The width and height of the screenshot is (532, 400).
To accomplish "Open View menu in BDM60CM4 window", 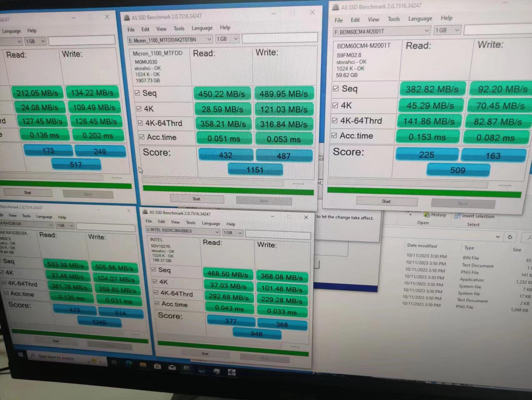I will coord(373,20).
